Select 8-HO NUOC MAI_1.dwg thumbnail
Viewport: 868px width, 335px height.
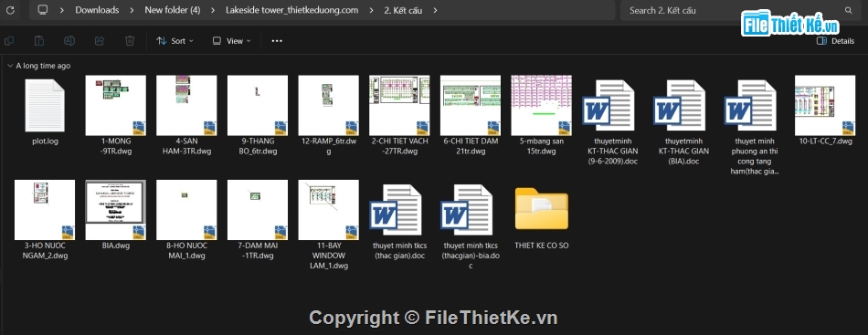coord(186,210)
